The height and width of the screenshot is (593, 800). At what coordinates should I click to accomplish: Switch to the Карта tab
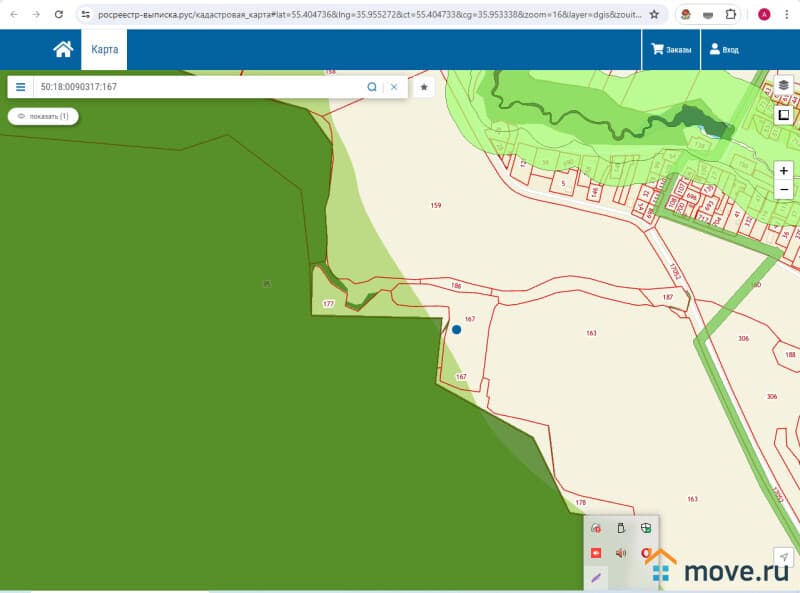pyautogui.click(x=104, y=49)
